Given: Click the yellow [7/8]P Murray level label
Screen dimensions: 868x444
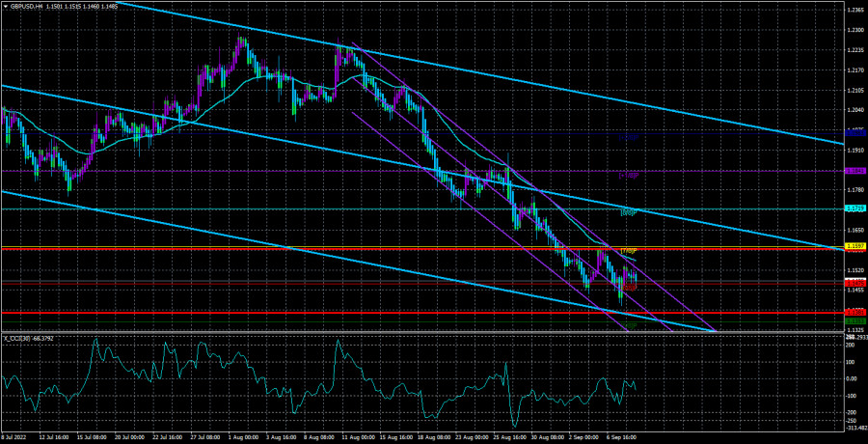Looking at the screenshot, I should click(x=628, y=252).
